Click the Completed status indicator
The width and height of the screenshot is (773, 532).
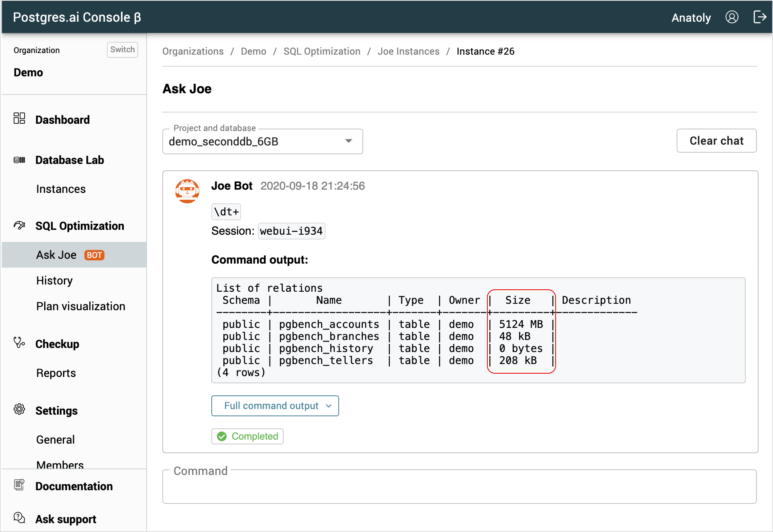click(247, 436)
